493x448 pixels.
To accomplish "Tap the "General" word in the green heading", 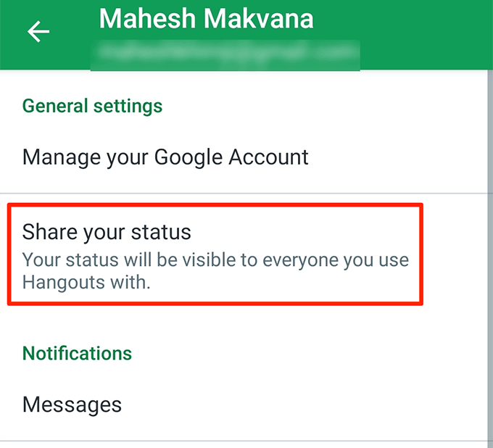I will (54, 107).
